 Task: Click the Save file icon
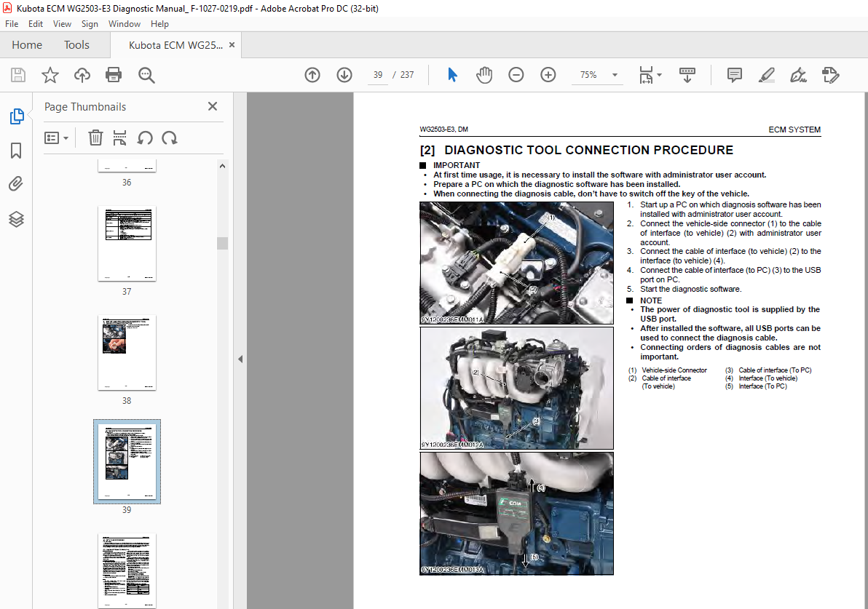(18, 75)
